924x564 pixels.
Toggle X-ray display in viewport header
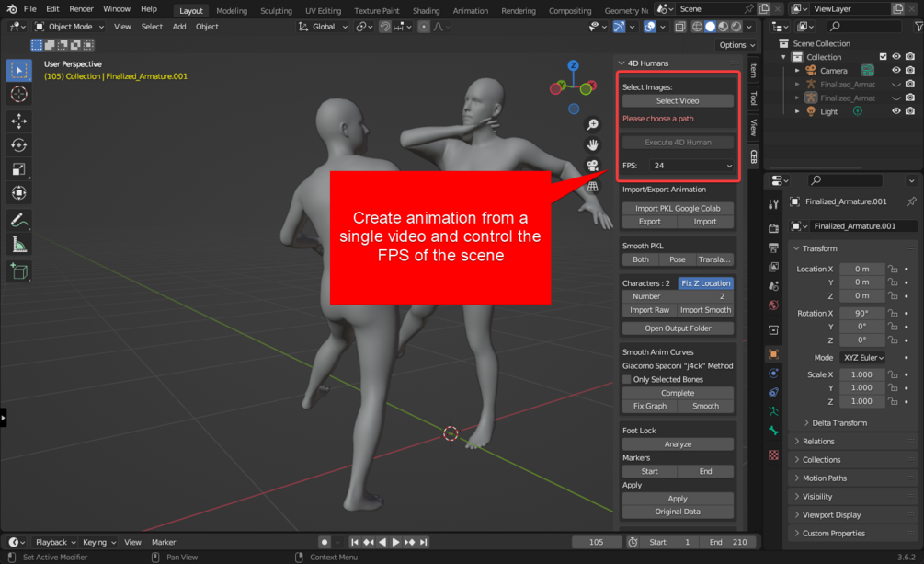pyautogui.click(x=680, y=27)
